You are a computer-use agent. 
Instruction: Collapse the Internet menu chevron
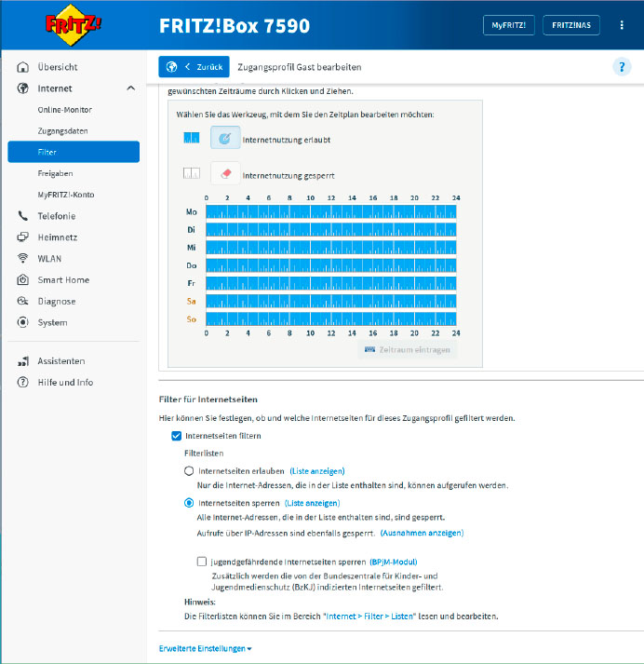(x=130, y=88)
